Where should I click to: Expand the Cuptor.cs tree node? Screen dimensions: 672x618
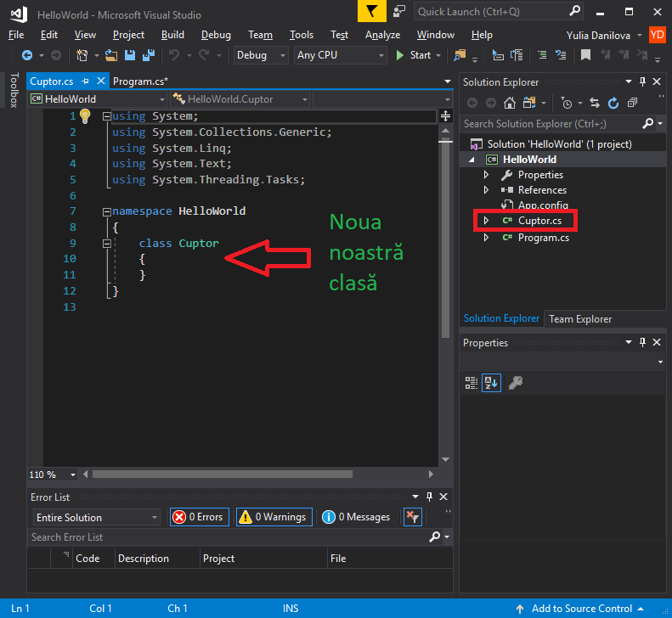[x=486, y=221]
